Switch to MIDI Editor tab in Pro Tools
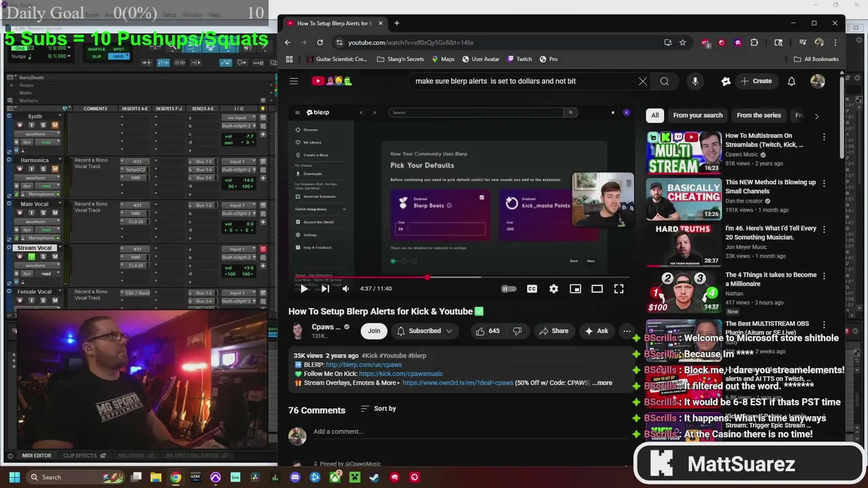This screenshot has width=868, height=488. tap(37, 455)
